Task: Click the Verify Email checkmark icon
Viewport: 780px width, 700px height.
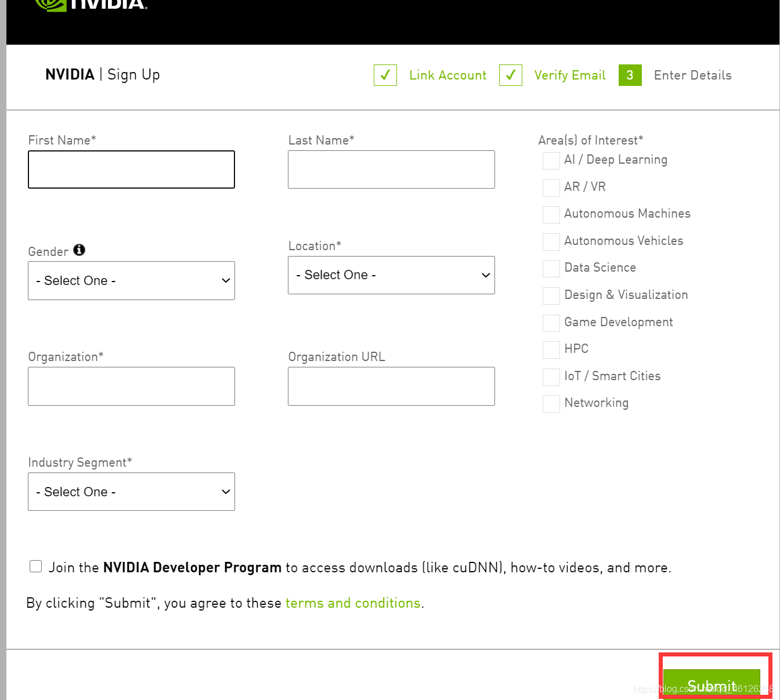Action: (511, 75)
